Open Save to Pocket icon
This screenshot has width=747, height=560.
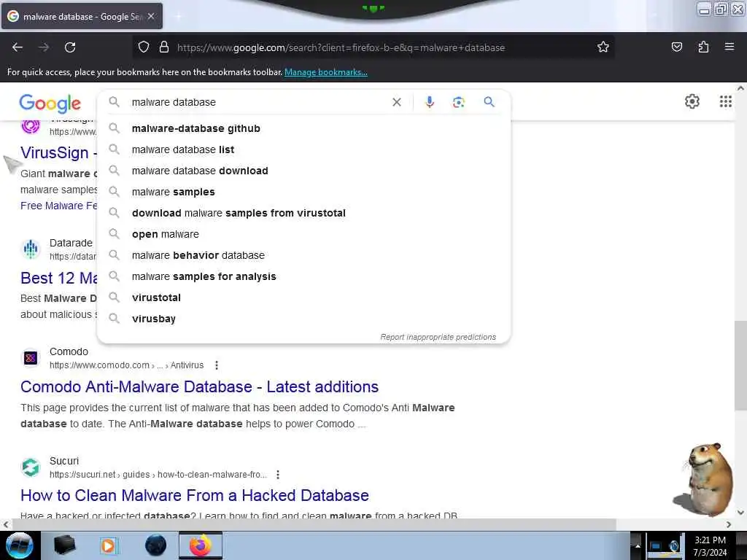(x=676, y=47)
